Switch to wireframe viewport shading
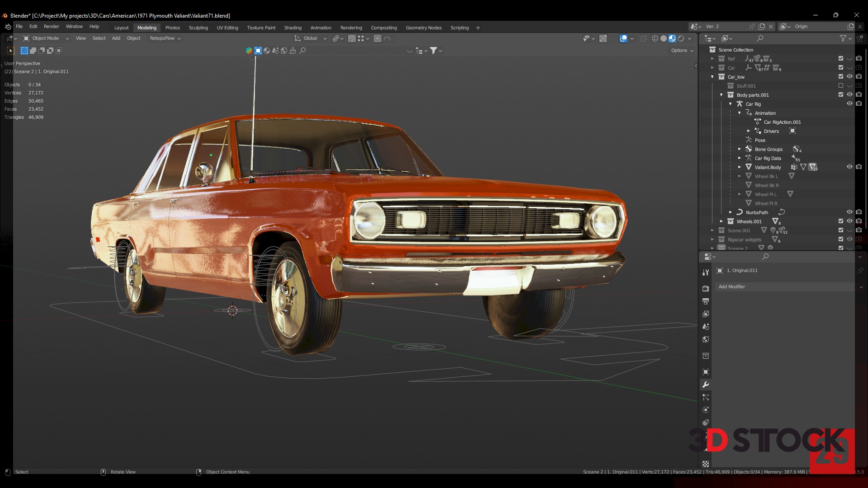 click(655, 38)
